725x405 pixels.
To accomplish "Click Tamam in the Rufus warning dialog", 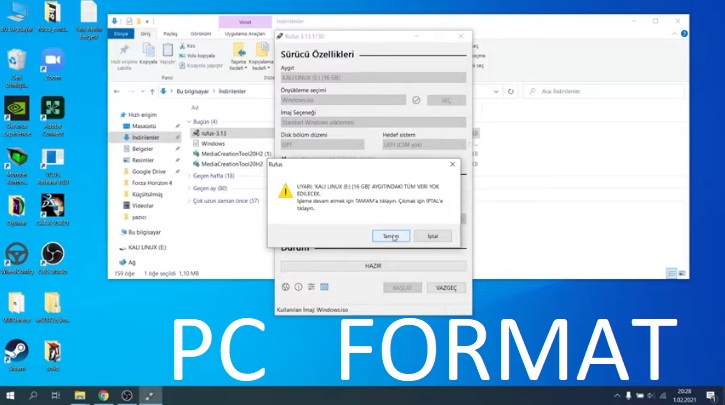I will [x=391, y=236].
